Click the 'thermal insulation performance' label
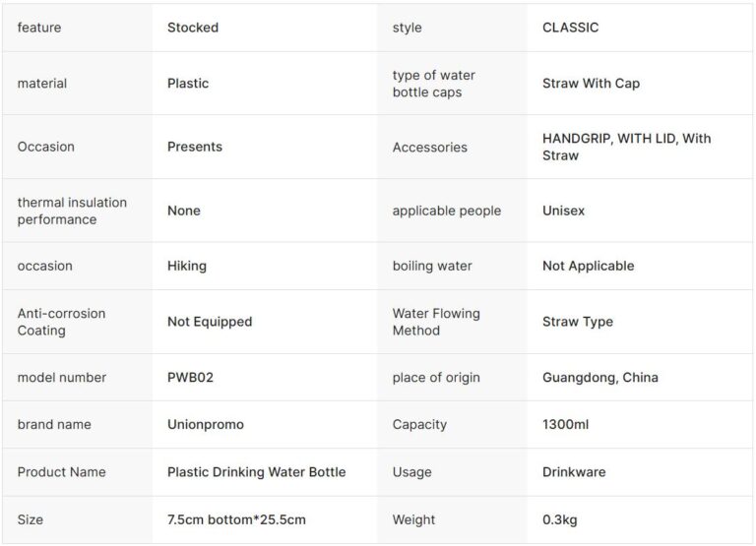 point(72,211)
